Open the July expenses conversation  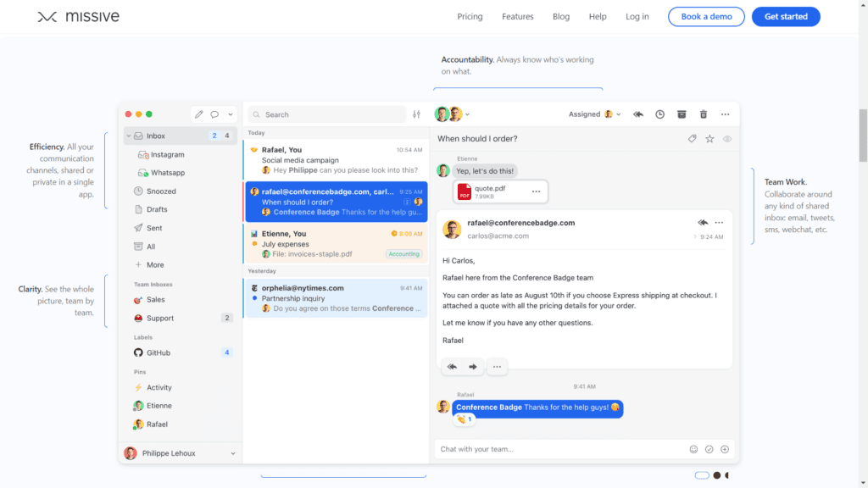tap(336, 243)
